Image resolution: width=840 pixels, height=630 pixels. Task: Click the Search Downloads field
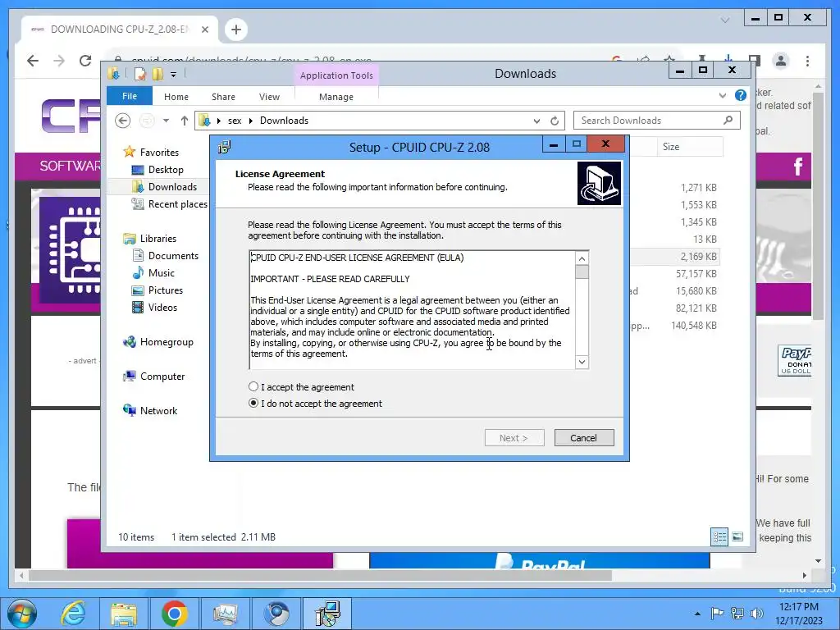pyautogui.click(x=657, y=121)
